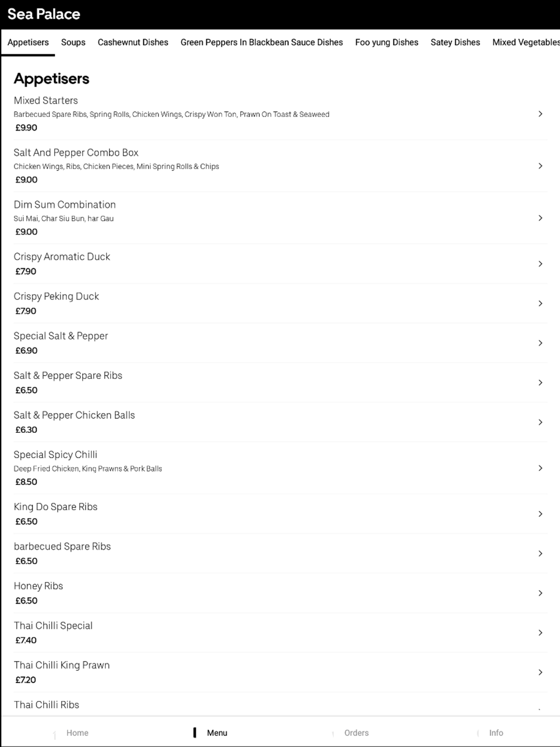The height and width of the screenshot is (747, 560).
Task: Go to the Satey Dishes tab
Action: (455, 43)
